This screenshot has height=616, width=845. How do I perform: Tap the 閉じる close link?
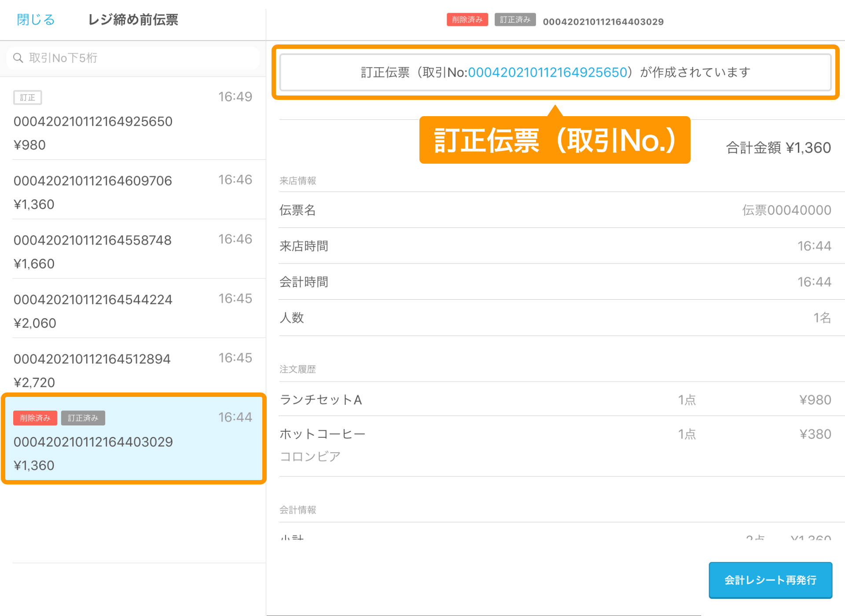coord(36,20)
